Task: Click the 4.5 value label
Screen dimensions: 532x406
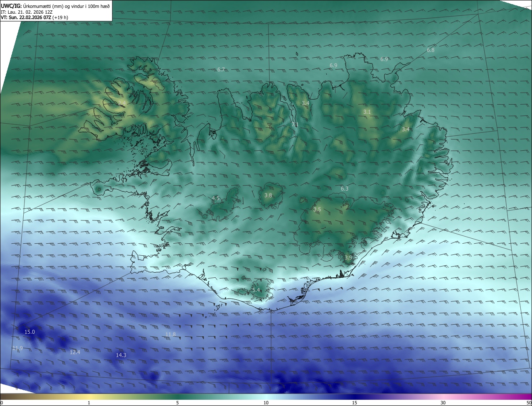Action: 216,198
